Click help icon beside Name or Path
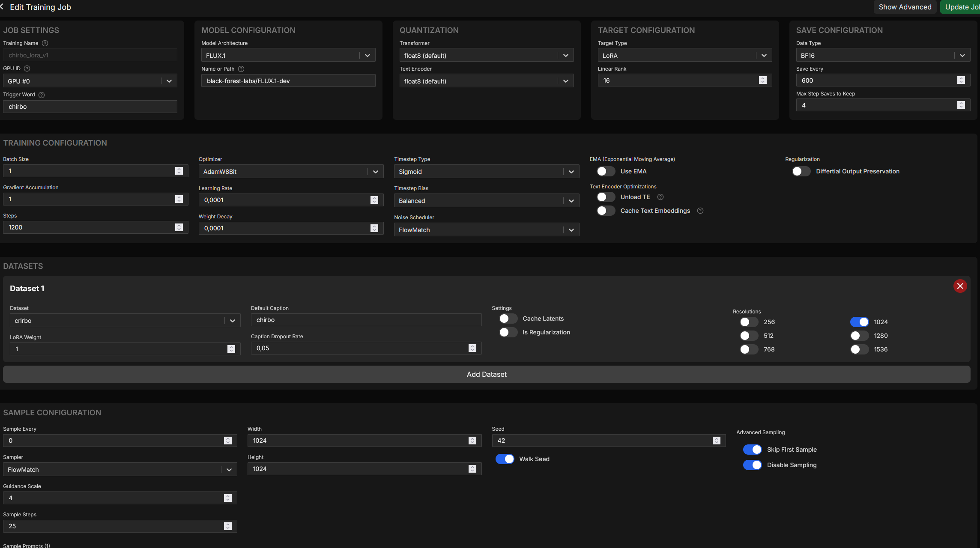 coord(241,69)
